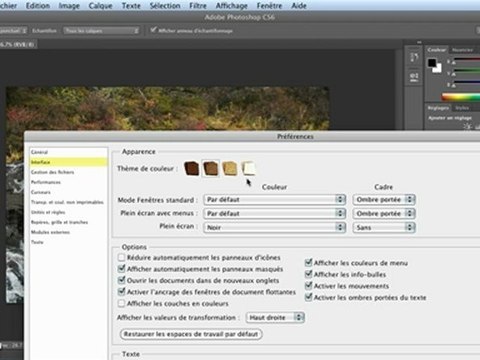Screen dimensions: 480x360
Task: Select the open document tab
Action: point(18,44)
